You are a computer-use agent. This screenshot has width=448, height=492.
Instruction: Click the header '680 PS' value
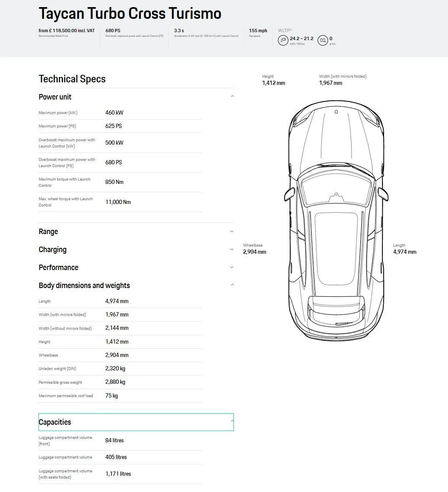coord(113,31)
